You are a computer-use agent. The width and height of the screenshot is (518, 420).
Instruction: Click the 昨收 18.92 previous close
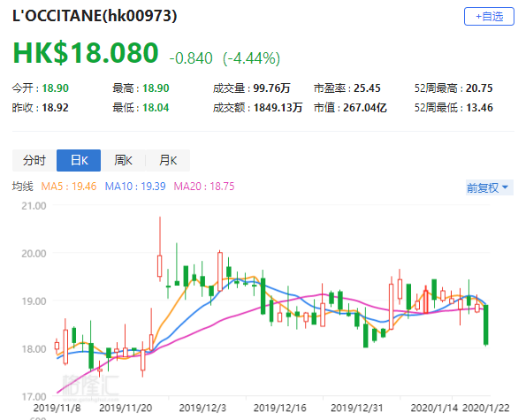(41, 108)
